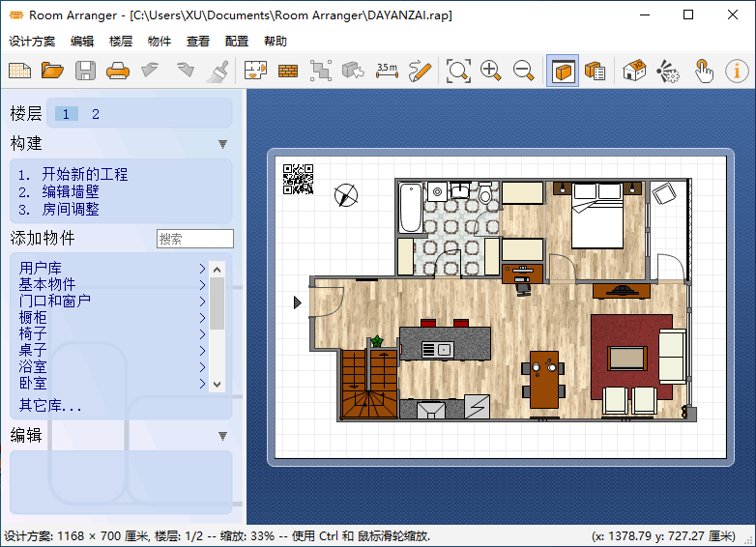Click the entrance arrow marker
Screen dimensions: 756x547
pyautogui.click(x=298, y=302)
